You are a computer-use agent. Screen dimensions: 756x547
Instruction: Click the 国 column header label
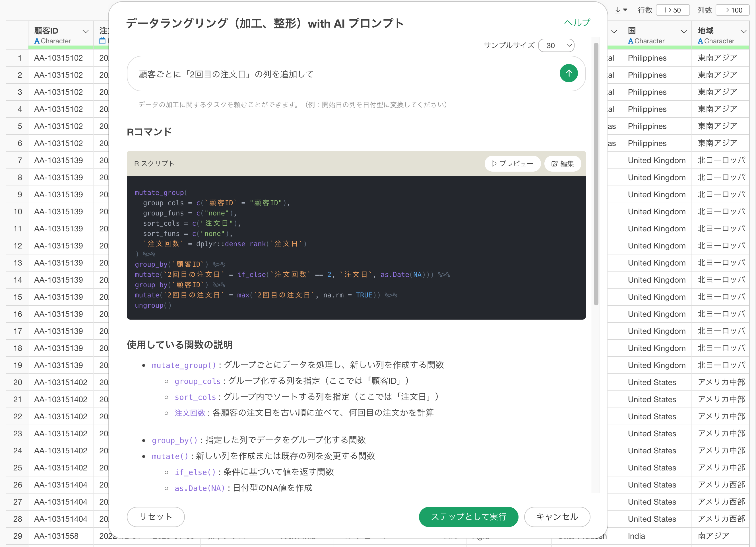632,31
